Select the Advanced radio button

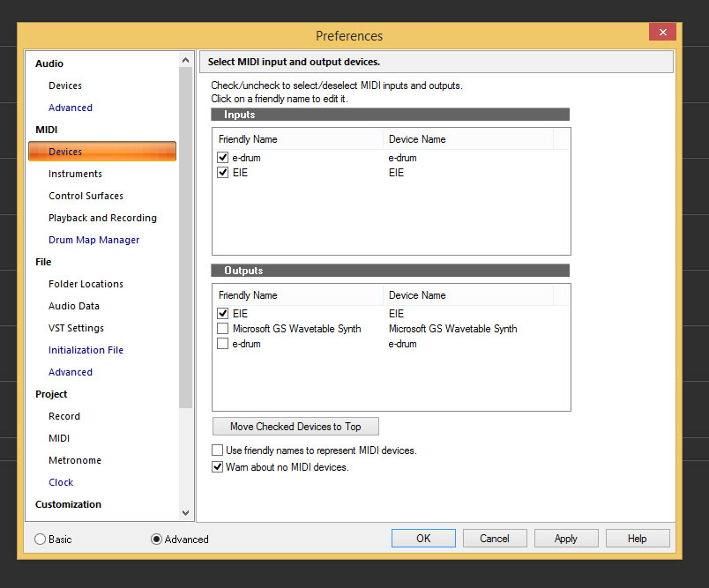[157, 539]
